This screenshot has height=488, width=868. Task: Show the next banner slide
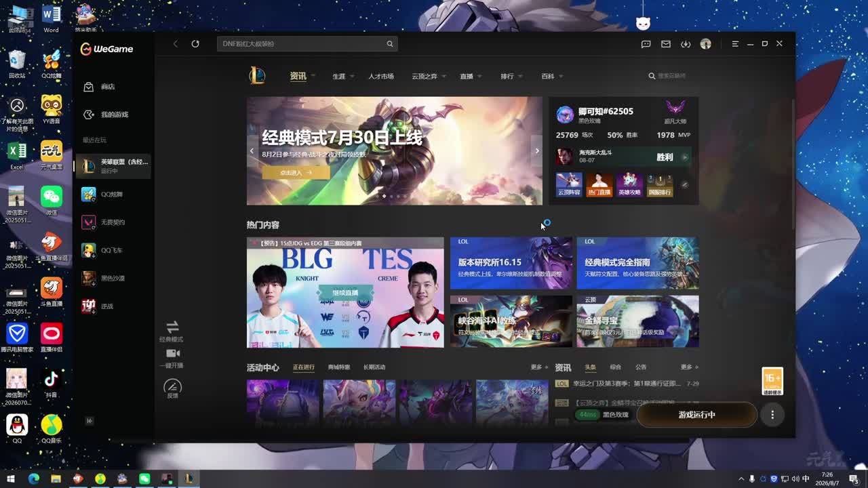pos(537,151)
